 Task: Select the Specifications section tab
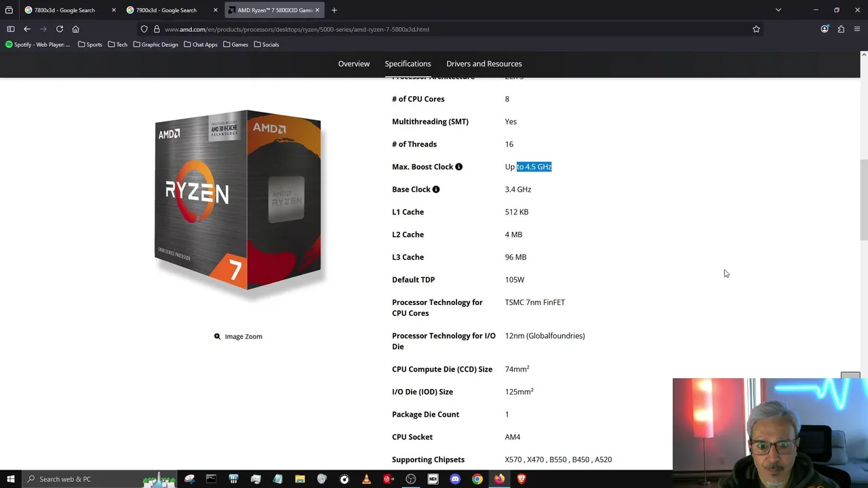click(x=408, y=64)
